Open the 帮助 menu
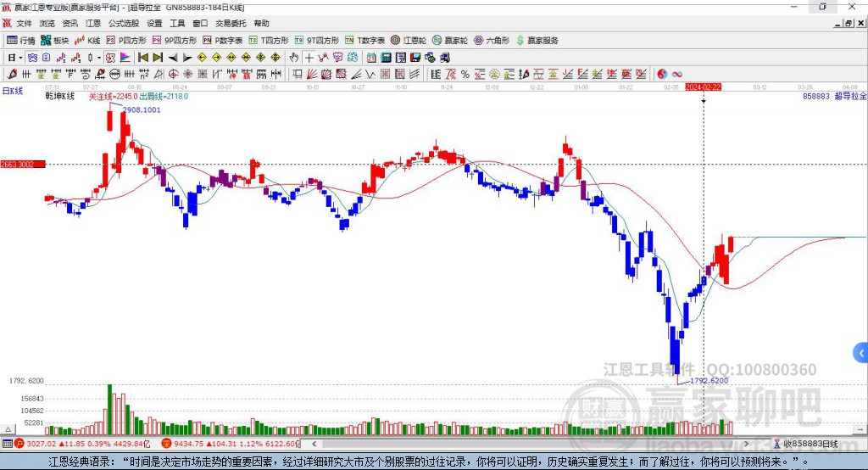The image size is (868, 470). pos(261,23)
